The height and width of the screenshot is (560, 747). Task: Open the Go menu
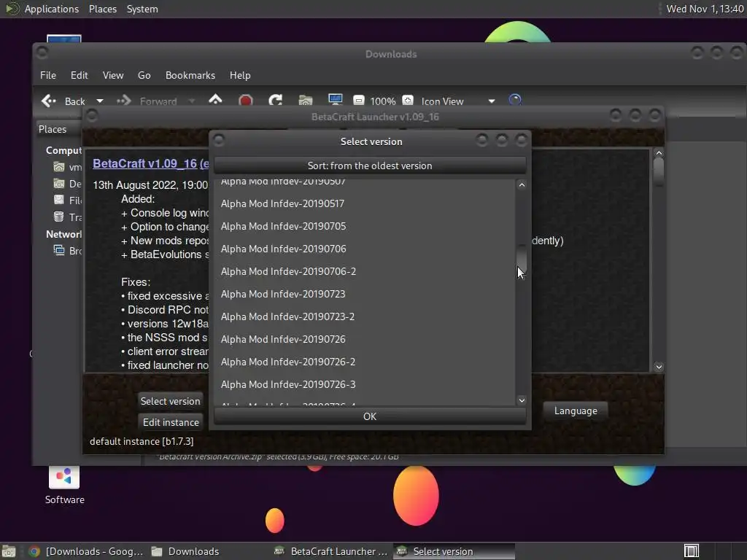144,75
